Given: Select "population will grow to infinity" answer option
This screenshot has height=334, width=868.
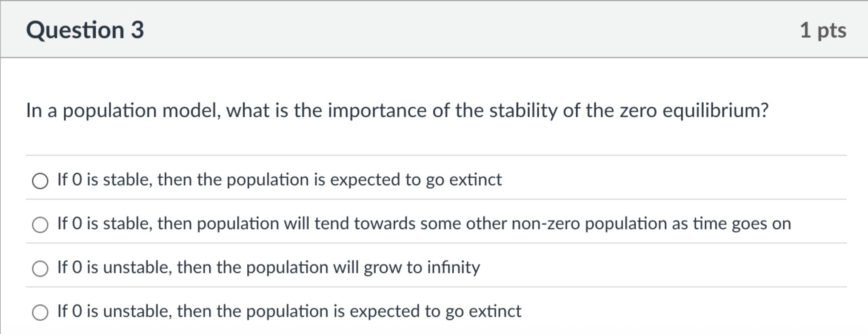Looking at the screenshot, I should coord(40,268).
